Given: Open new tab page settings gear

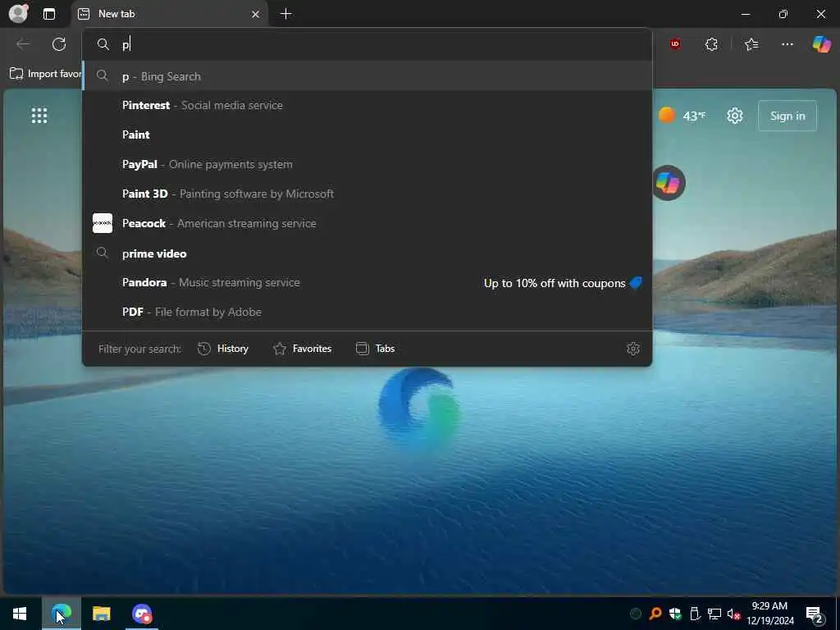Looking at the screenshot, I should pos(734,116).
